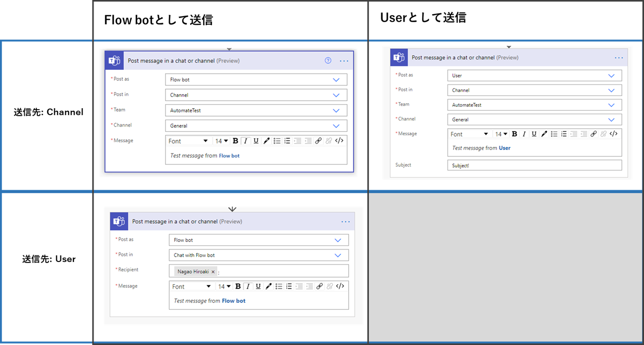Viewport: 644px width, 345px height.
Task: Toggle Italic in help-icon card toolbar
Action: (x=246, y=141)
